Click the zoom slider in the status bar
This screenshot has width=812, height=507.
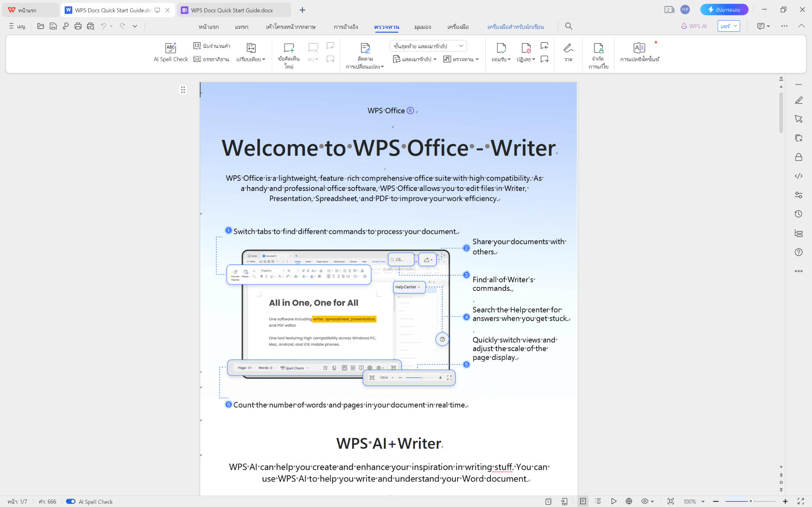tap(750, 501)
